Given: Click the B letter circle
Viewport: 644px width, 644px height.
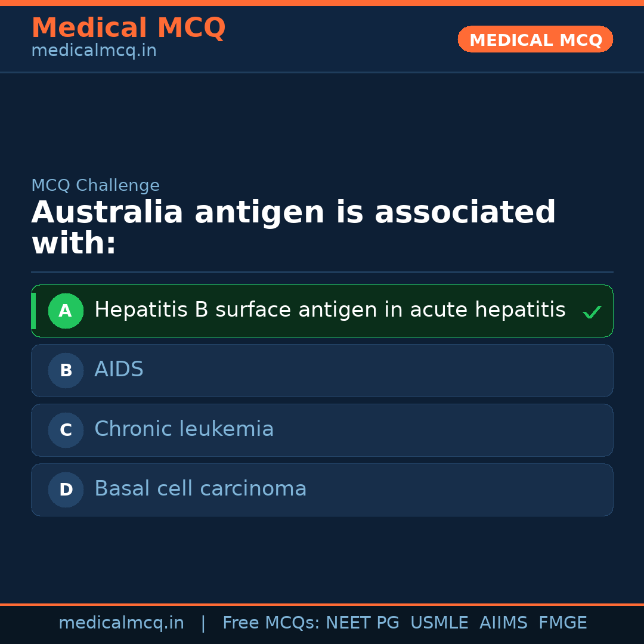Looking at the screenshot, I should pos(66,370).
